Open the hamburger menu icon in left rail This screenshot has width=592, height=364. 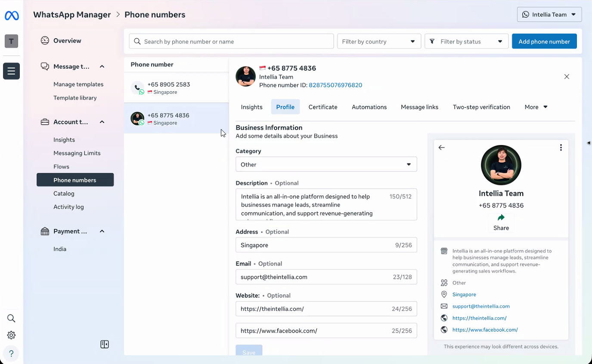11,71
